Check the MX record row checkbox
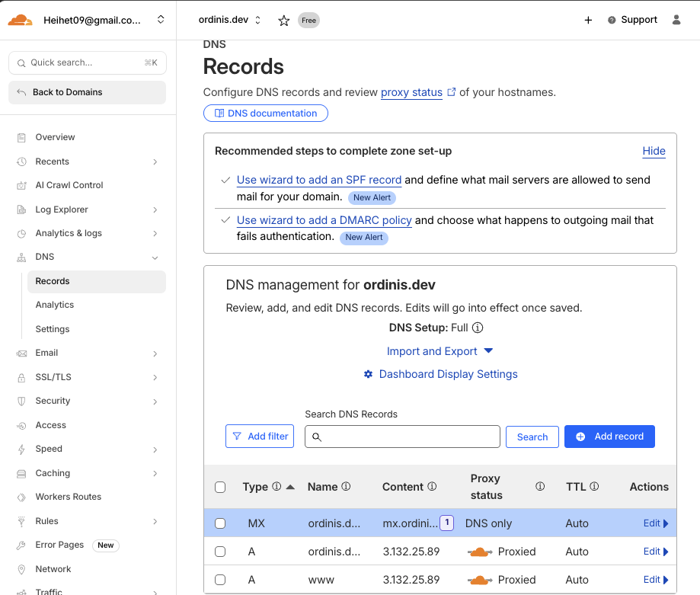Screen dimensions: 700x595 (x=220, y=523)
